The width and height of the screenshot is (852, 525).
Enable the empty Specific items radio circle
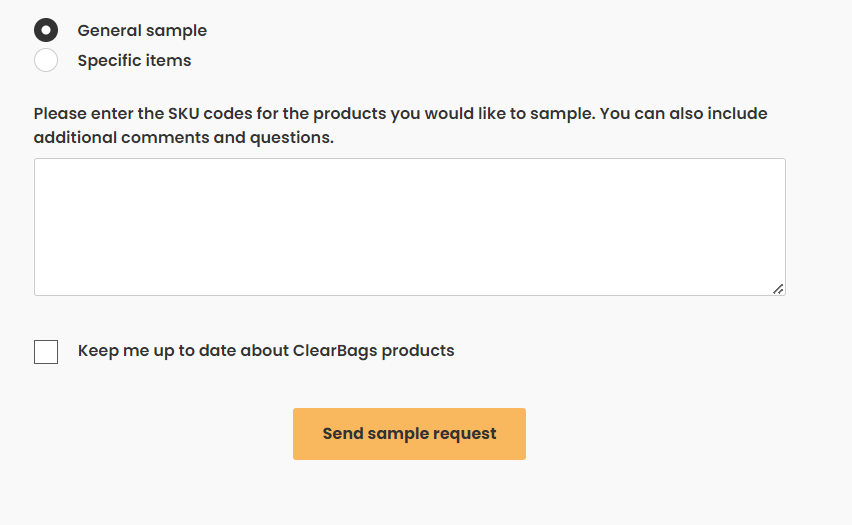point(46,60)
